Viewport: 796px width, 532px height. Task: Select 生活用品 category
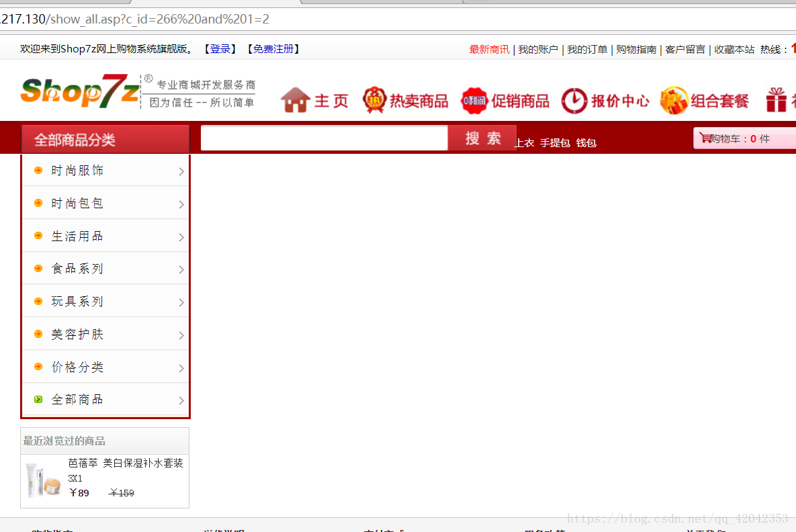77,236
